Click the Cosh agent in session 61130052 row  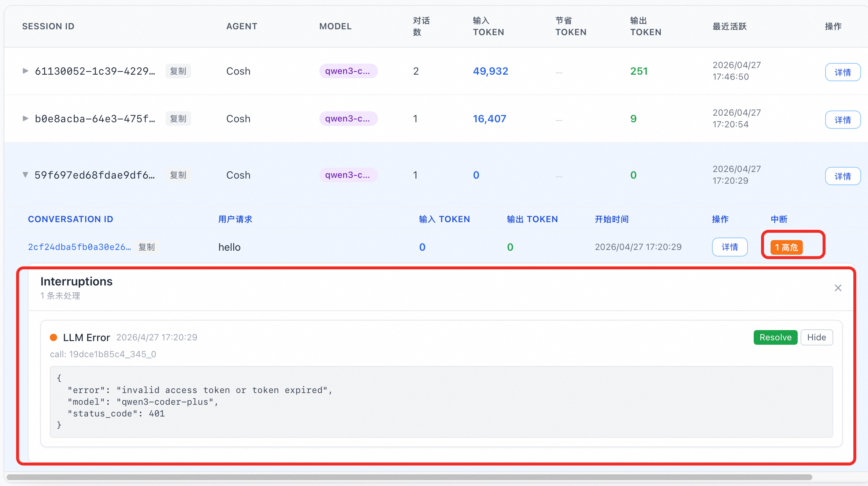pyautogui.click(x=238, y=71)
